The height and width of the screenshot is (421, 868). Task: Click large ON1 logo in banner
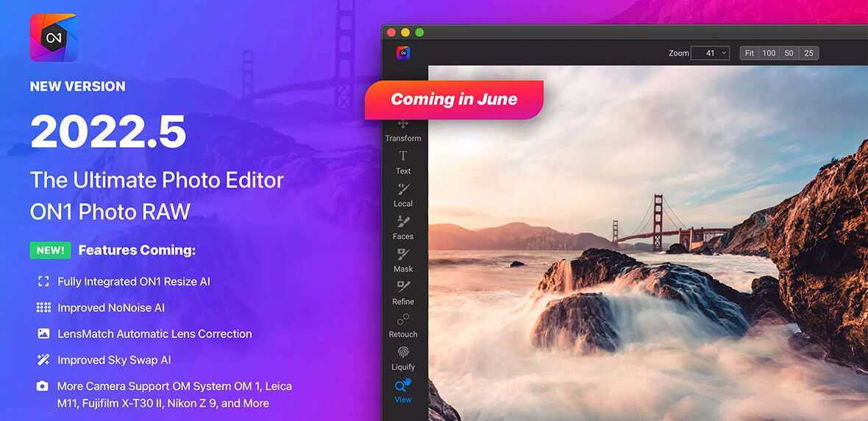(x=54, y=38)
